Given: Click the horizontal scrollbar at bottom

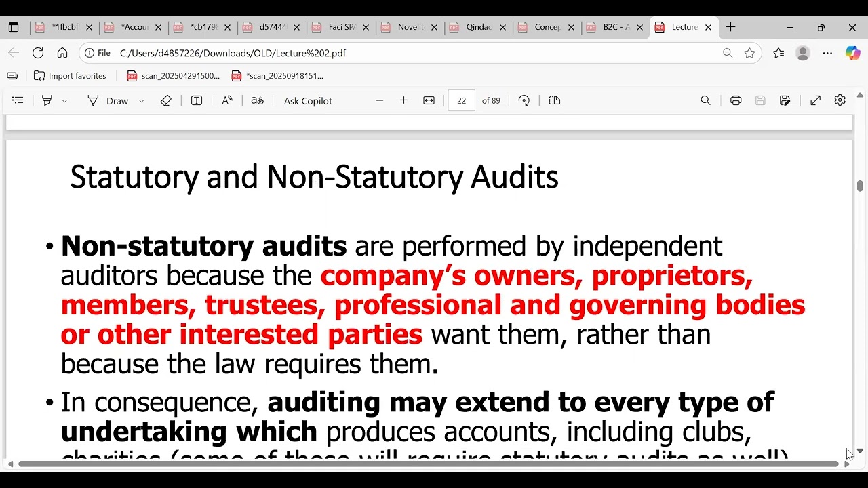Looking at the screenshot, I should coord(429,464).
